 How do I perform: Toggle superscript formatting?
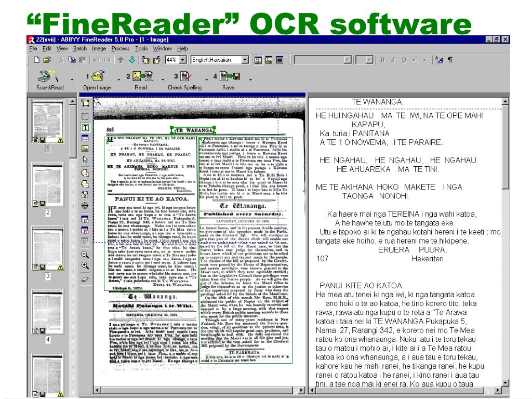tap(415, 60)
